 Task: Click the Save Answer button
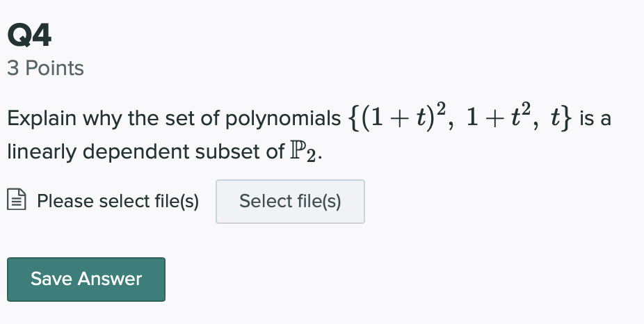pos(86,280)
